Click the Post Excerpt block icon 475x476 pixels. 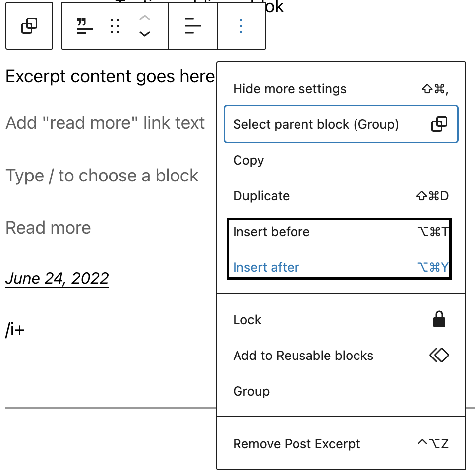pyautogui.click(x=84, y=26)
